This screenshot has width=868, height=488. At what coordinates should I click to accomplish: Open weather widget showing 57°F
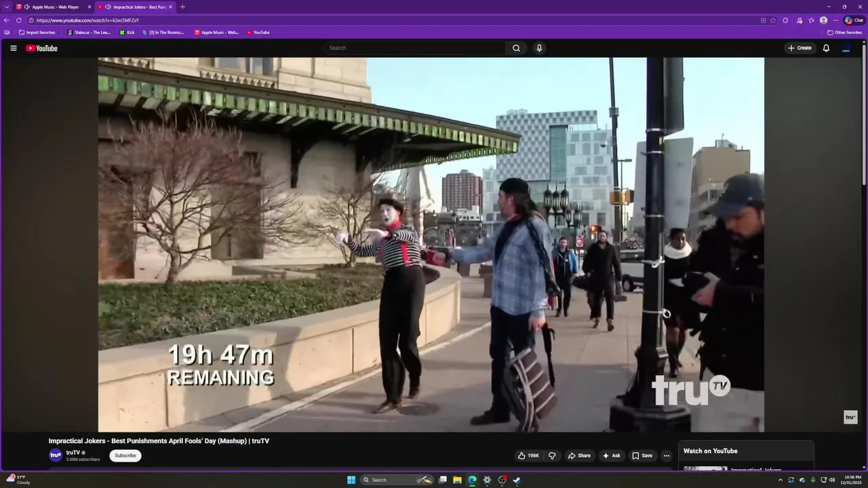[17, 480]
